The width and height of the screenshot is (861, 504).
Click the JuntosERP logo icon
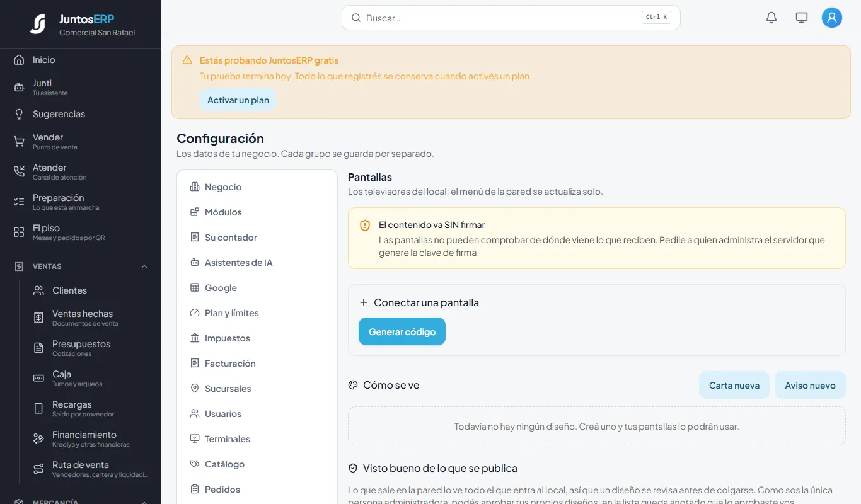click(x=38, y=24)
